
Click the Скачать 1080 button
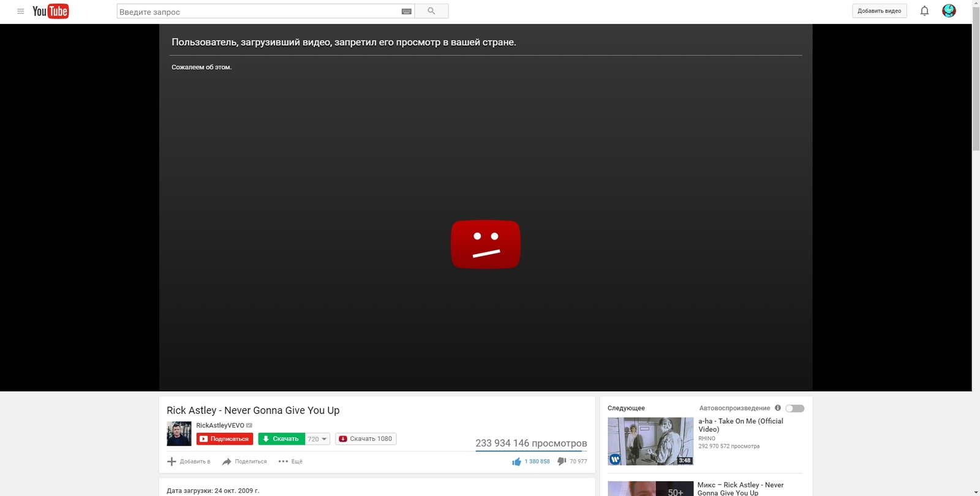[366, 439]
